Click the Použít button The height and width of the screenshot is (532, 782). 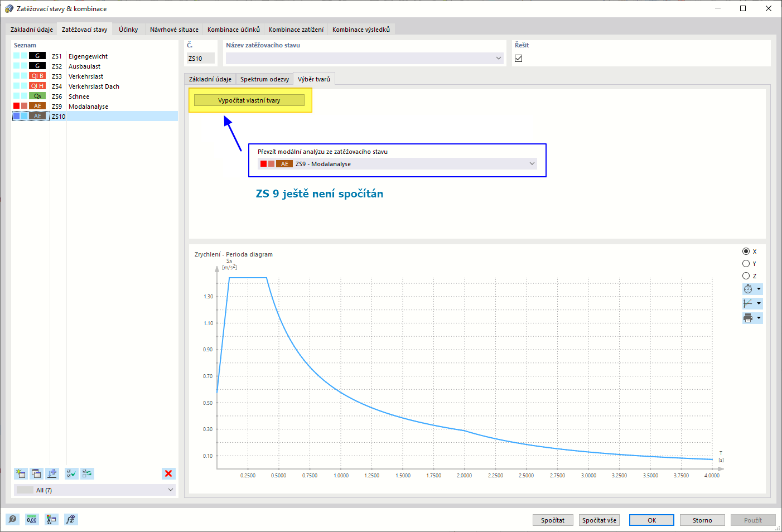[x=753, y=520]
